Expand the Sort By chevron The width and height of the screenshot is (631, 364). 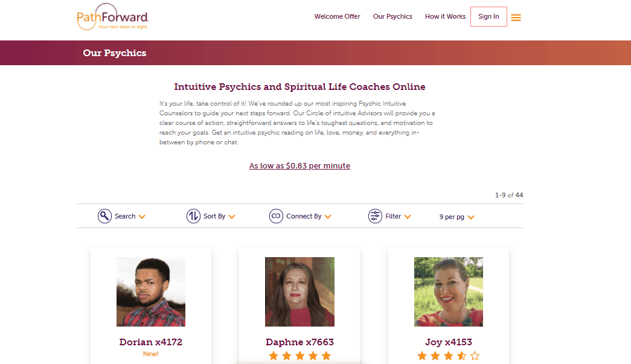click(x=232, y=217)
